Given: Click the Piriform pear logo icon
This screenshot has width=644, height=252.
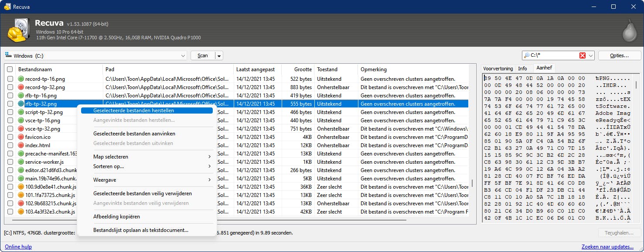Looking at the screenshot, I should click(629, 31).
